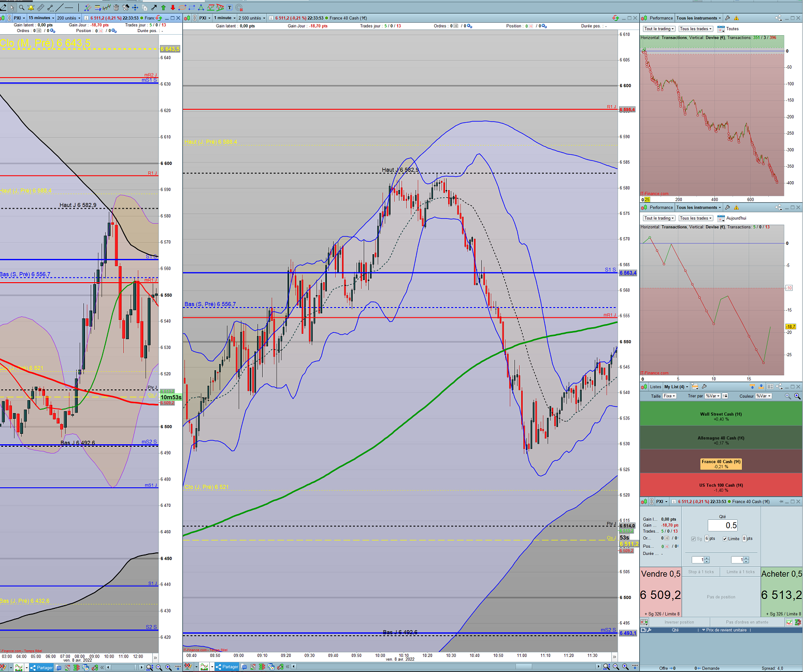Select the text annotation tool

tap(230, 7)
